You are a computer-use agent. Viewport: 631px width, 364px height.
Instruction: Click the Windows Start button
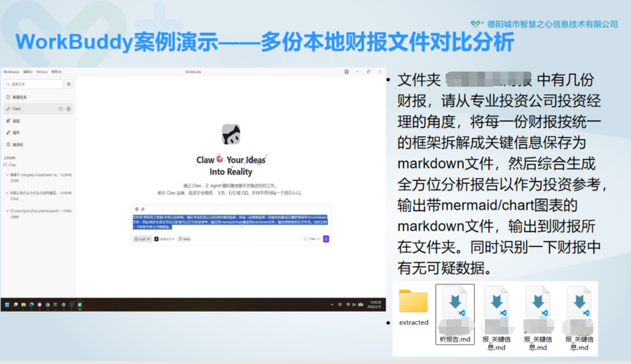coord(8,305)
